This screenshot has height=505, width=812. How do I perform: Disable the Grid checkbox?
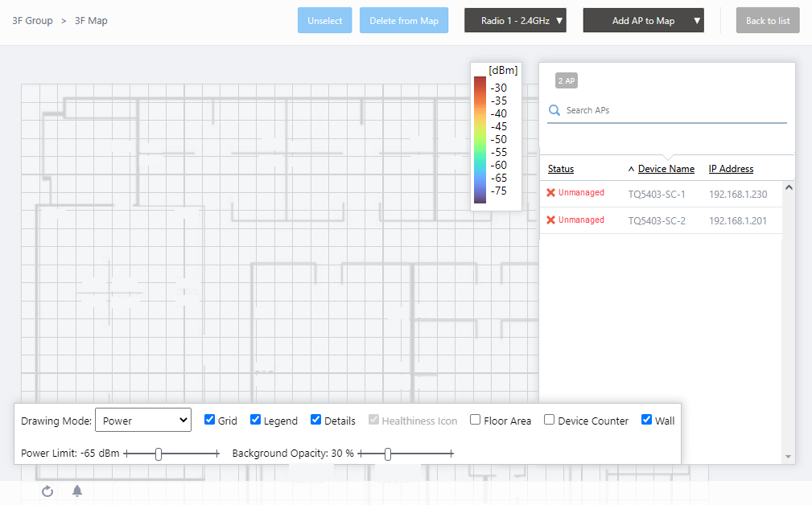pos(210,420)
